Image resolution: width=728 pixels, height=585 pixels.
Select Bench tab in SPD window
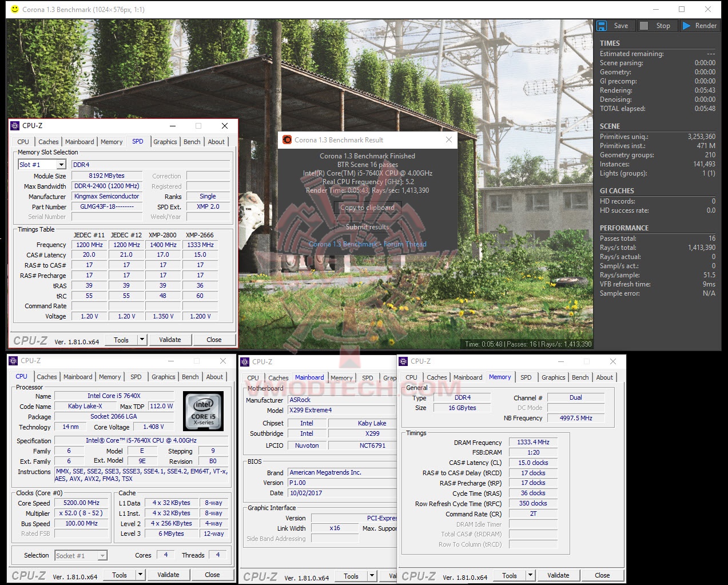(192, 142)
